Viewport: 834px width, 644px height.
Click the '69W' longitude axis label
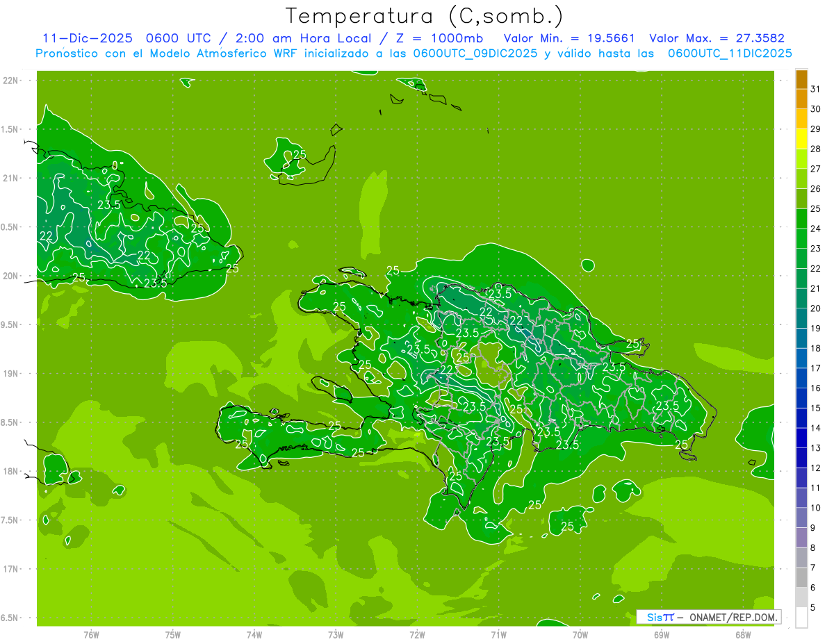point(662,635)
